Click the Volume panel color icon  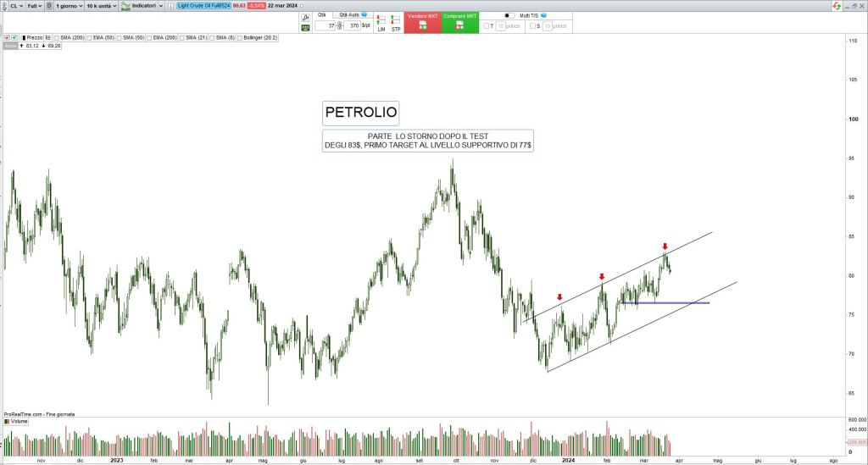7,421
